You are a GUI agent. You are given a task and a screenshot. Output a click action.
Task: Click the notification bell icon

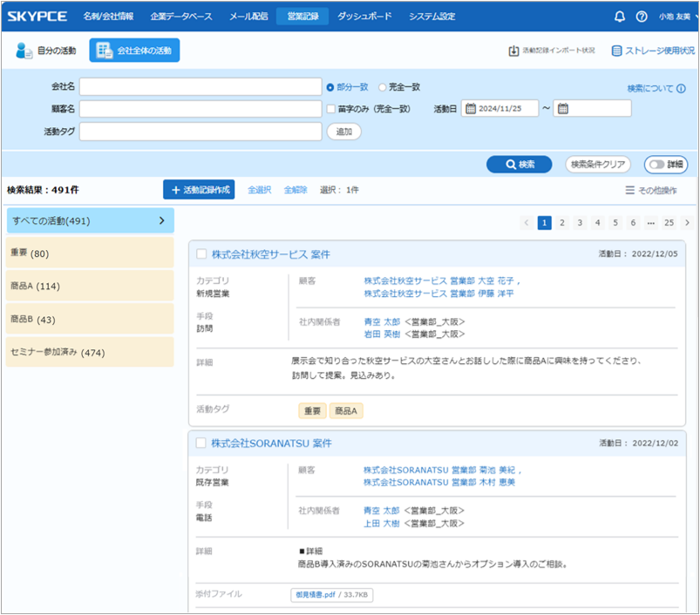point(620,17)
